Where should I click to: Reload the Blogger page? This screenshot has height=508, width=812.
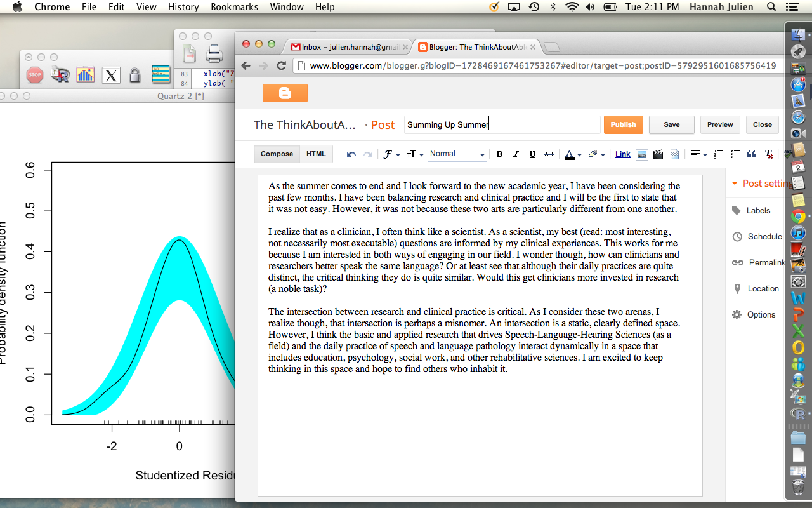(282, 65)
